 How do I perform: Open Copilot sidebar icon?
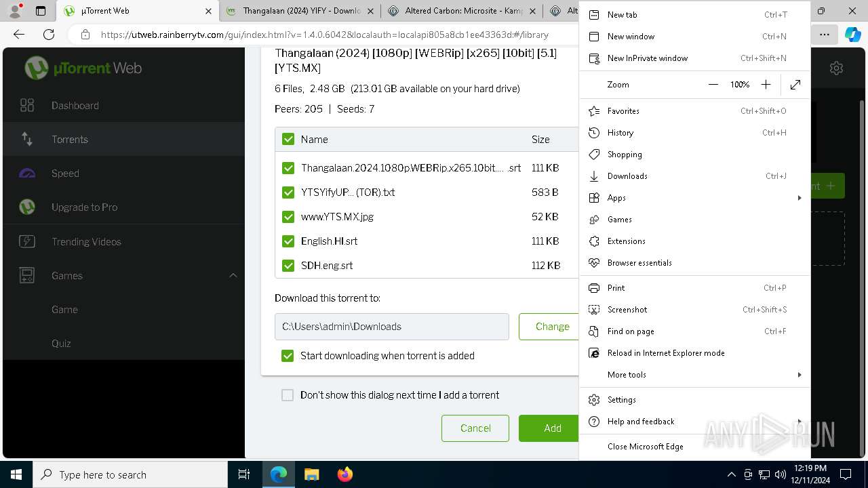852,35
